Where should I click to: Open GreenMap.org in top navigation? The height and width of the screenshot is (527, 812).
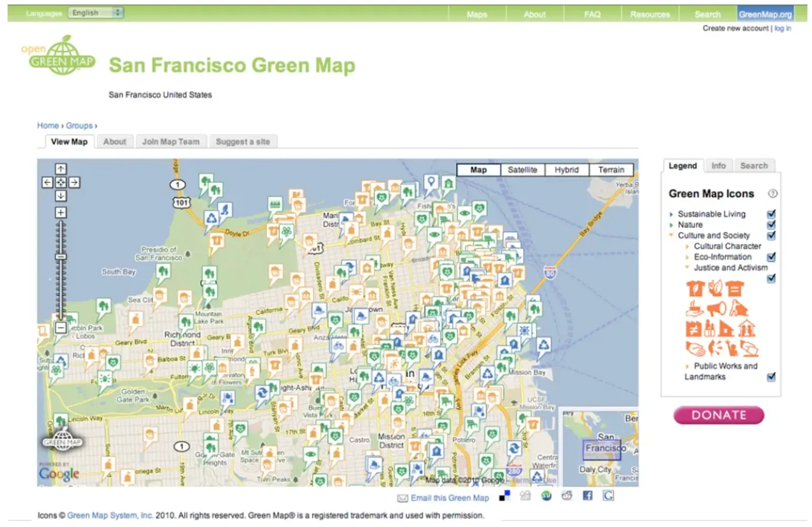click(765, 14)
